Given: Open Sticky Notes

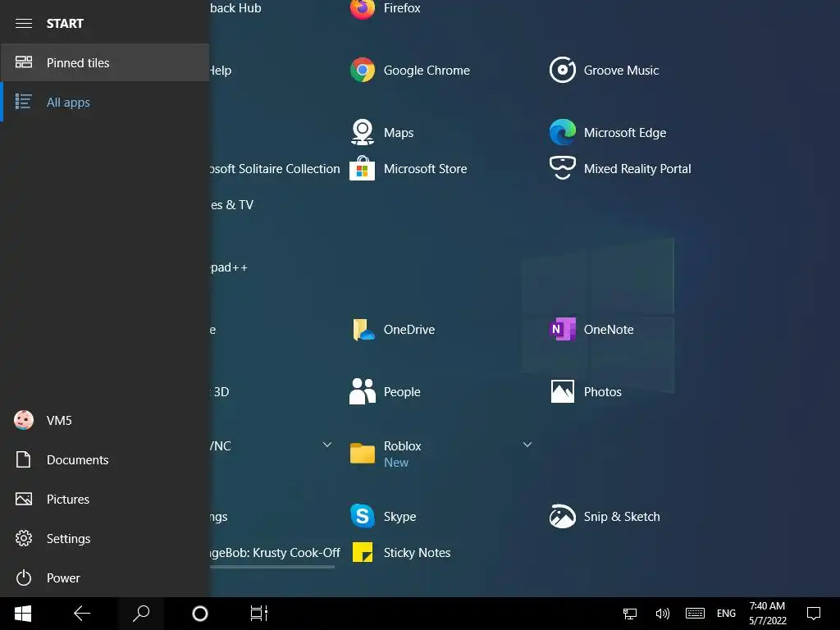Looking at the screenshot, I should (400, 552).
